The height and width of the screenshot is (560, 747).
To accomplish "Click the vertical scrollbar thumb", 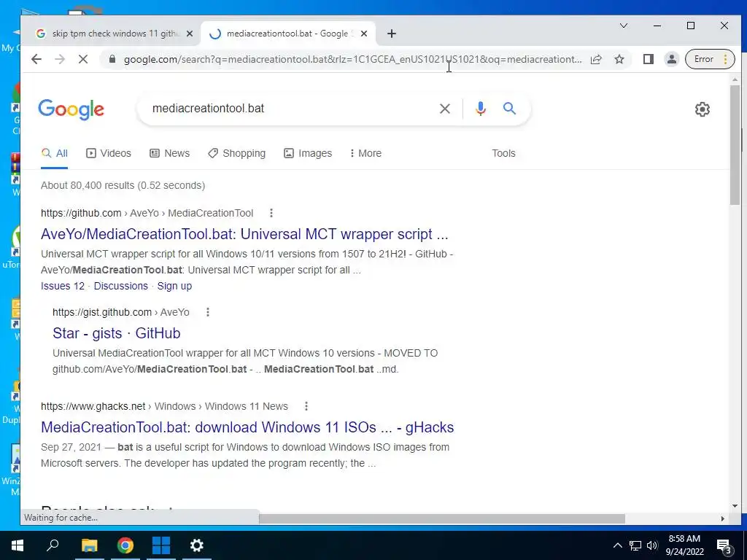I will (735, 145).
